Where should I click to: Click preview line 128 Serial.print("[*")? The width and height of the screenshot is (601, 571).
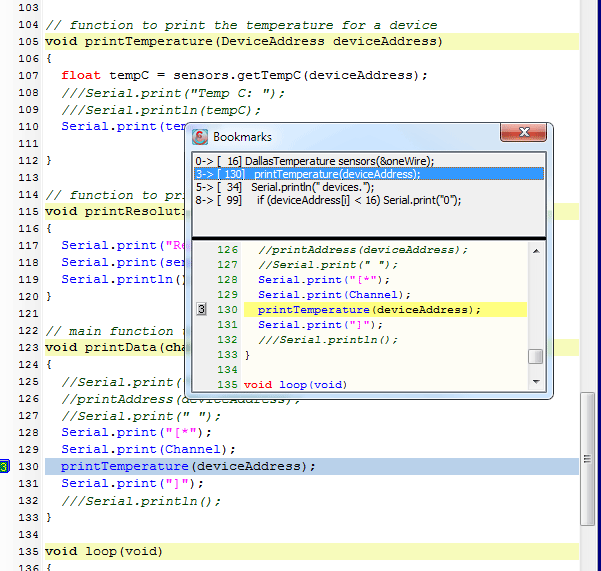tap(323, 280)
